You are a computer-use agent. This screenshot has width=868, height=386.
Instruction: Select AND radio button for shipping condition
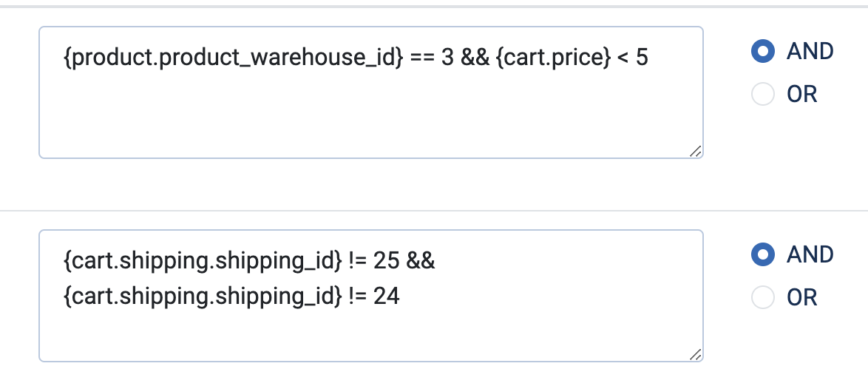pos(762,254)
